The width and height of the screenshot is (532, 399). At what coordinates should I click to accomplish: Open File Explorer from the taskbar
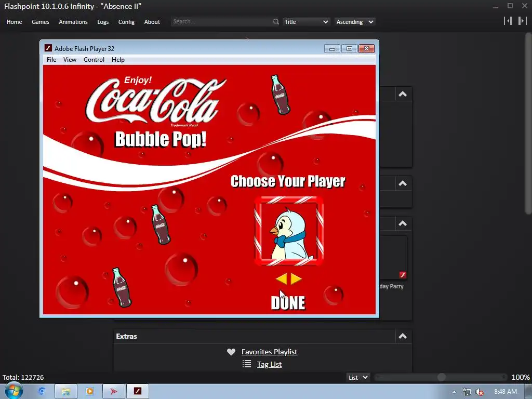click(x=66, y=391)
